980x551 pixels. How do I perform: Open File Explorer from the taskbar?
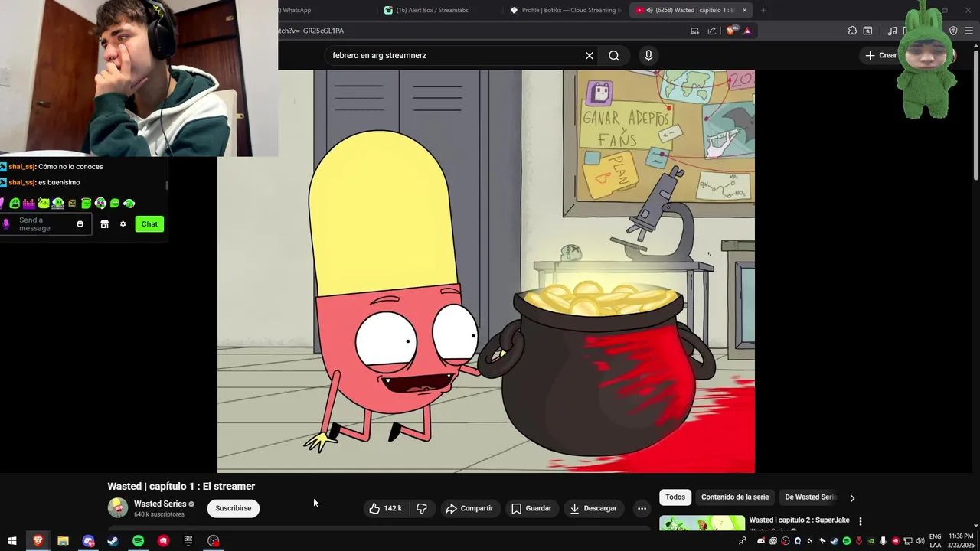63,541
